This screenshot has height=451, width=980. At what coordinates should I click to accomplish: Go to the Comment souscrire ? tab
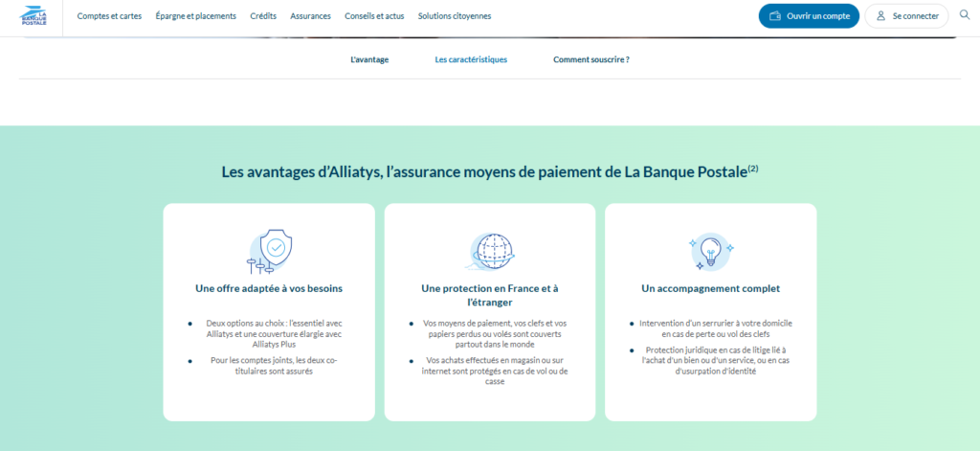point(591,60)
